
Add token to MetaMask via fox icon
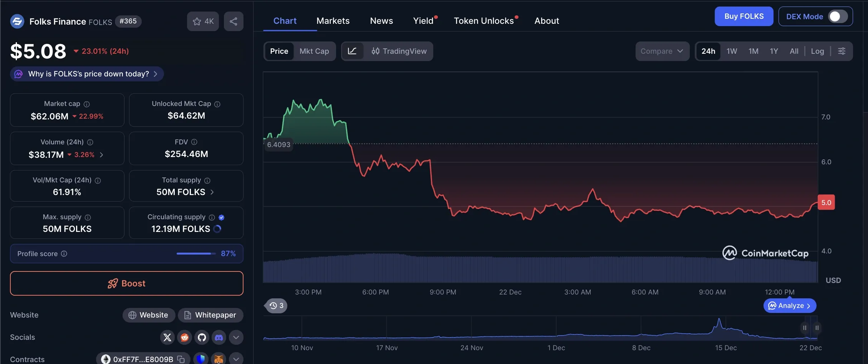coord(218,359)
